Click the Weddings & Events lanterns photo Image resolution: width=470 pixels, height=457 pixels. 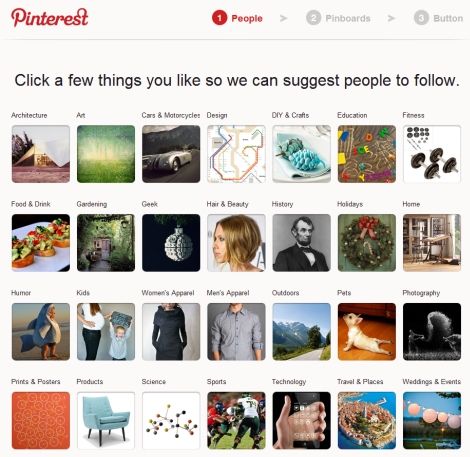pyautogui.click(x=432, y=420)
